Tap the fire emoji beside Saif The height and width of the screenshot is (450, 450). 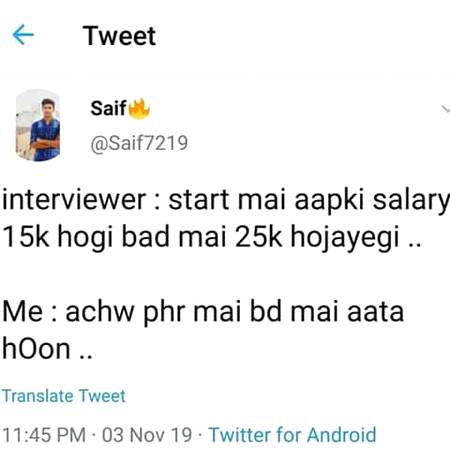click(139, 109)
